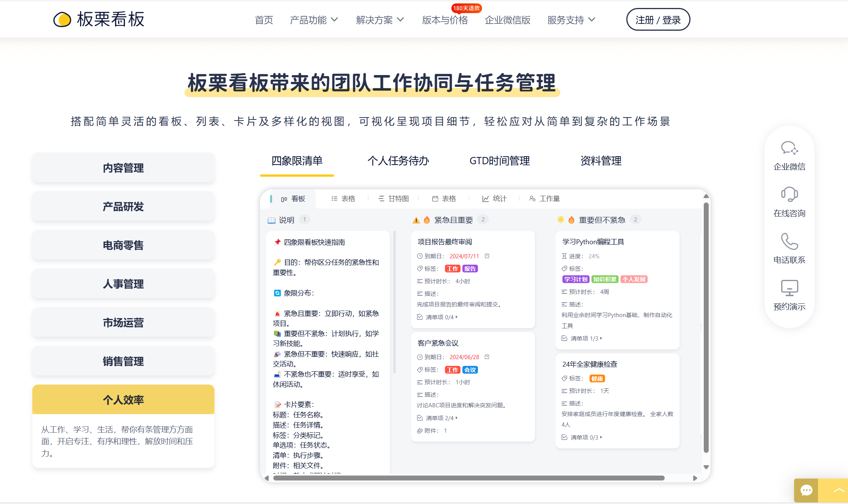Select 个人效率 category

tap(123, 399)
